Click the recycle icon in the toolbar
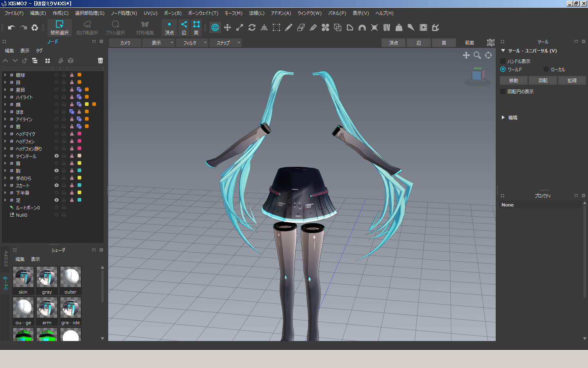This screenshot has width=588, height=368. coord(35,27)
